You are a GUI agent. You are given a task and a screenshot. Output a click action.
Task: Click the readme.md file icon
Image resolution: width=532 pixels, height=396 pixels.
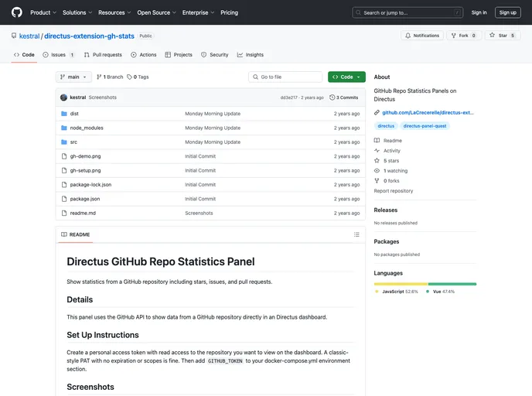coord(63,213)
